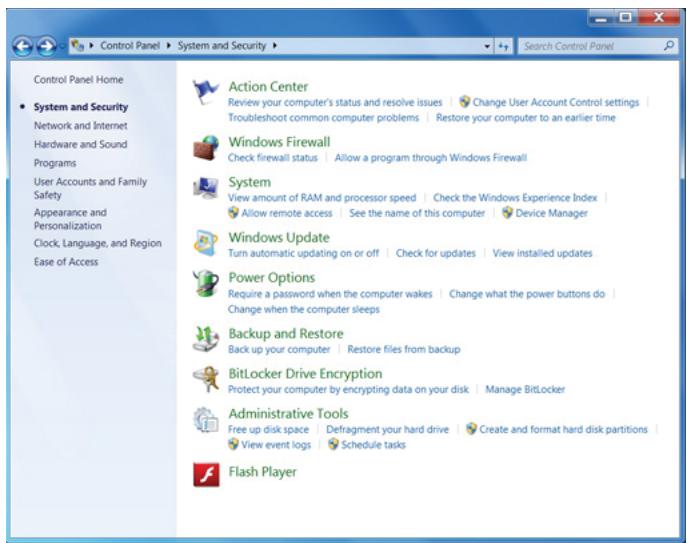Click Restore your computer to an earlier time
The height and width of the screenshot is (543, 687).
[526, 117]
